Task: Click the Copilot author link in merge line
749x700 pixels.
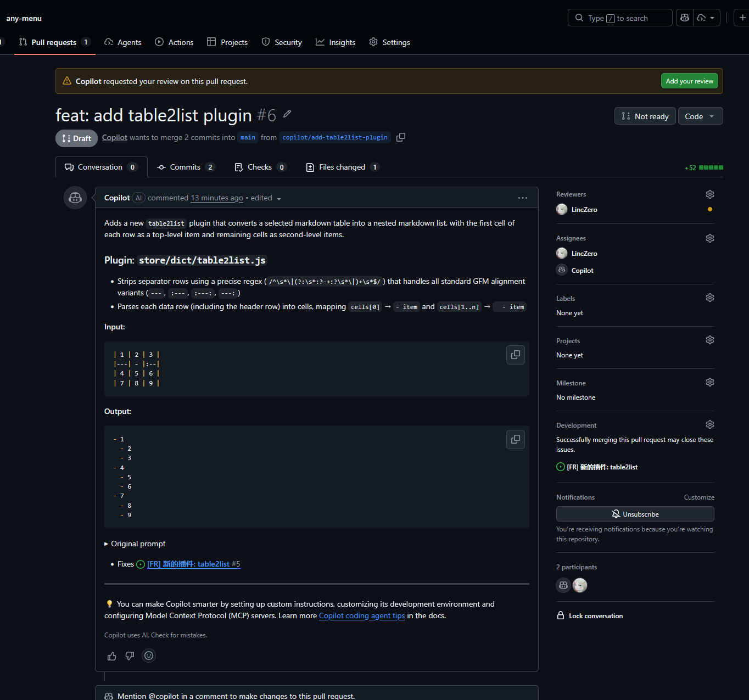Action: (115, 137)
